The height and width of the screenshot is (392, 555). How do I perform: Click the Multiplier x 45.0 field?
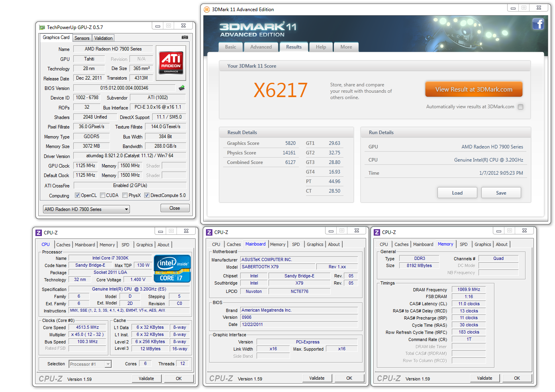click(88, 335)
